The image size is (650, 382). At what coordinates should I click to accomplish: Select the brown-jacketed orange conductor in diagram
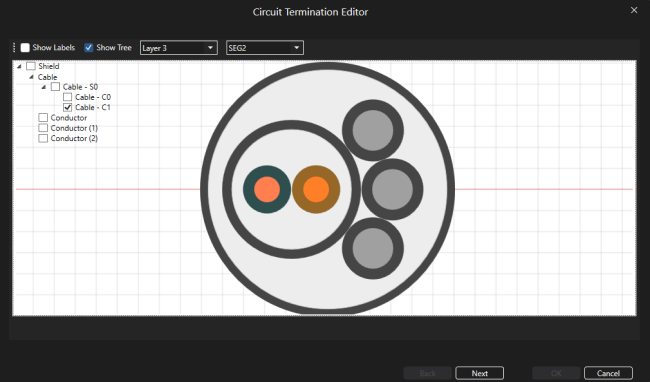click(316, 189)
